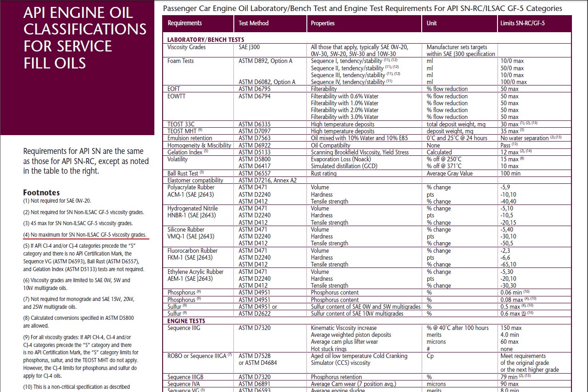
Task: Click underlined footnote (4) No maximum text
Action: pos(85,234)
